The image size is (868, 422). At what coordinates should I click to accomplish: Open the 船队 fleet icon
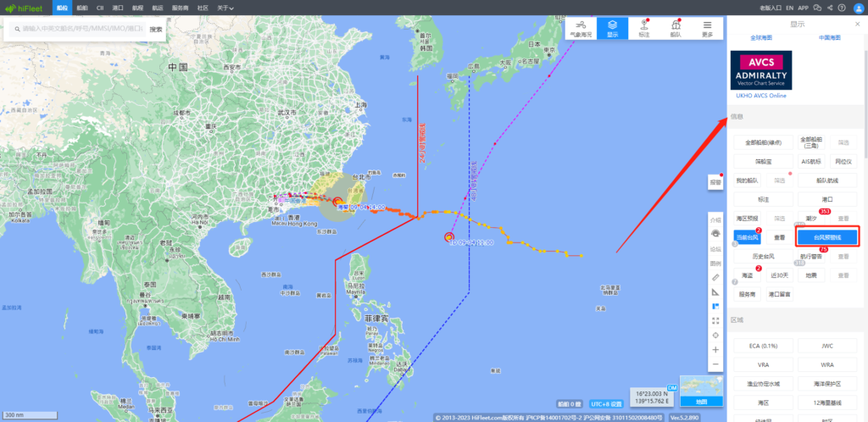pos(676,29)
